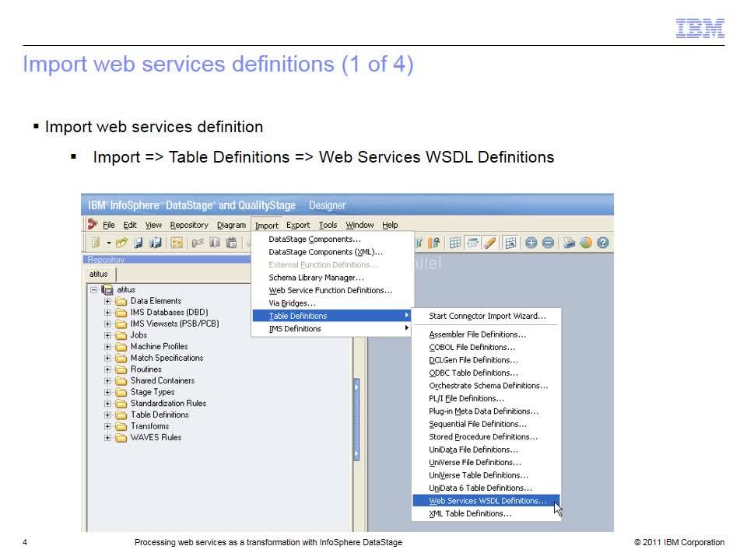Open the Diagram menu
Image resolution: width=747 pixels, height=560 pixels.
[232, 225]
